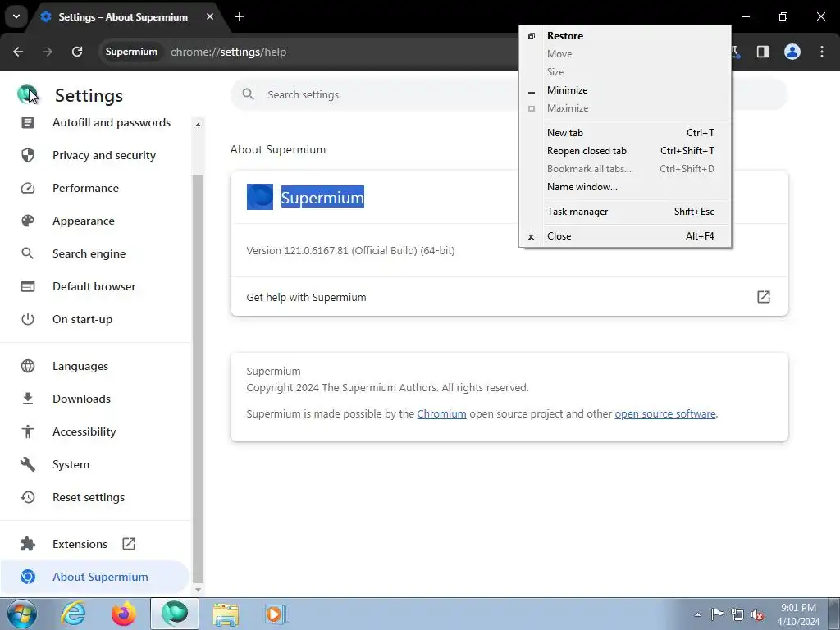Launch Internet Explorer from taskbar

point(73,614)
